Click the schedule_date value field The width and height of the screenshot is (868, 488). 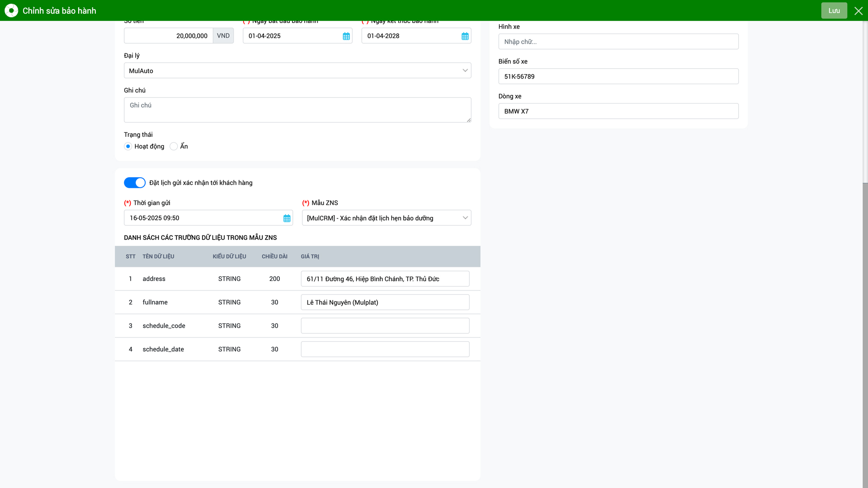385,349
